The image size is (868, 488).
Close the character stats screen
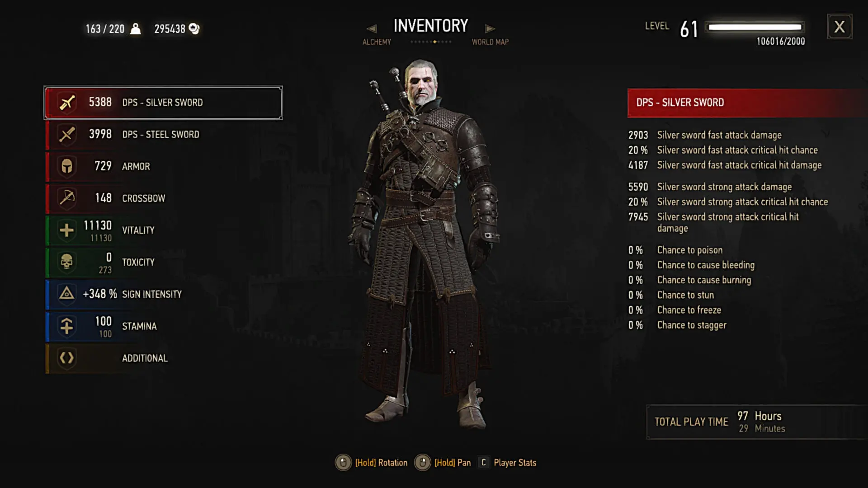click(840, 27)
